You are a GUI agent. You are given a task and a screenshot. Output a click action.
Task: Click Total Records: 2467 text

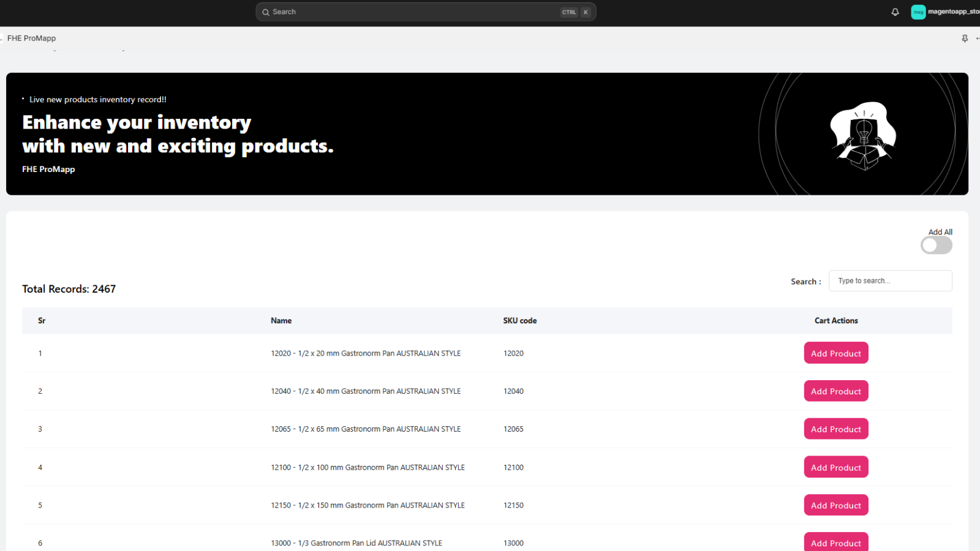[69, 289]
